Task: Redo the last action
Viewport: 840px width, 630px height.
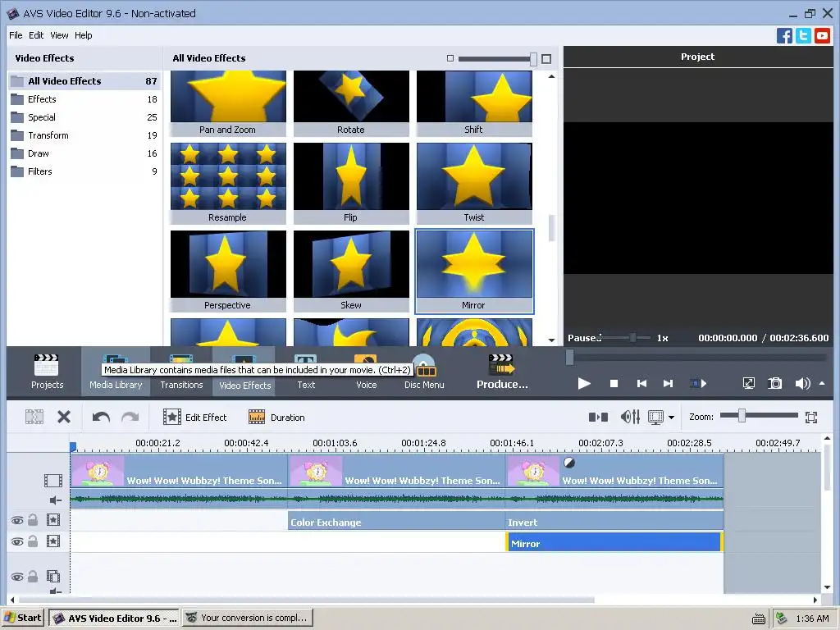Action: (x=130, y=417)
